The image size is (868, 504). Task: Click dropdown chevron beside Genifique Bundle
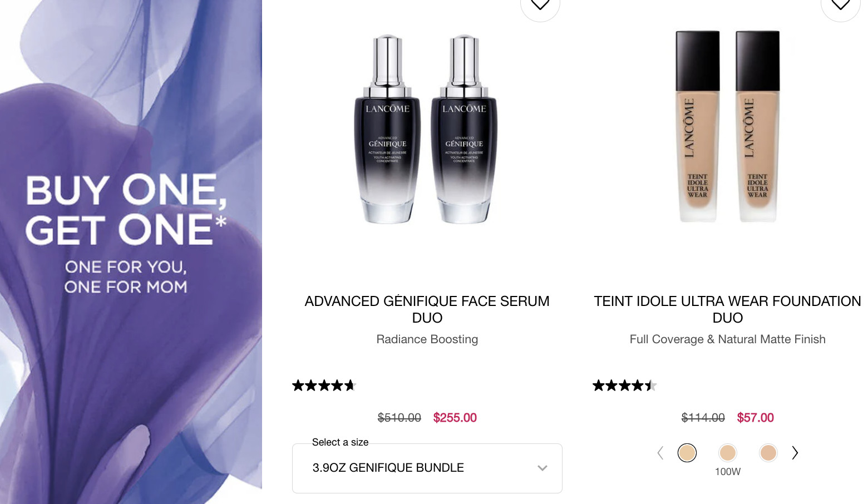coord(542,468)
